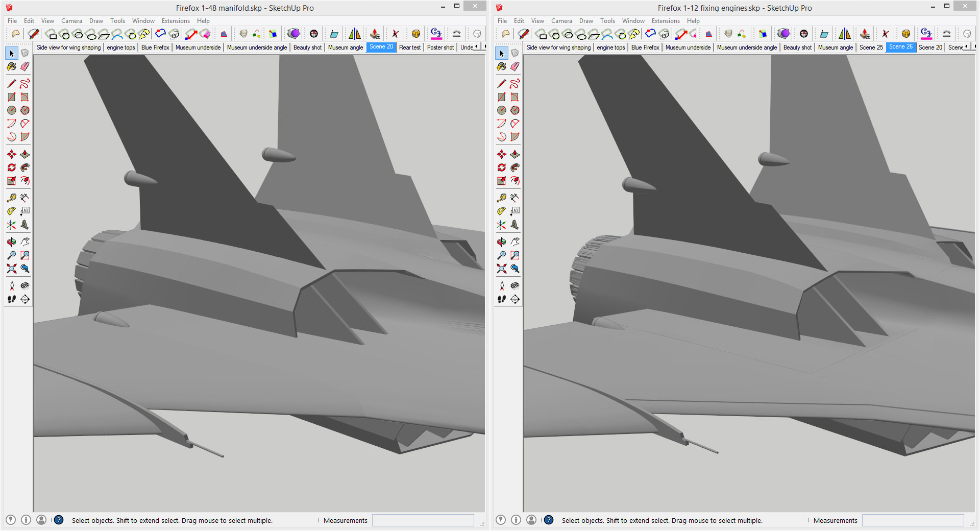The image size is (980, 531).
Task: Click mirror triangles toolbar icon in left window
Action: coord(355,34)
